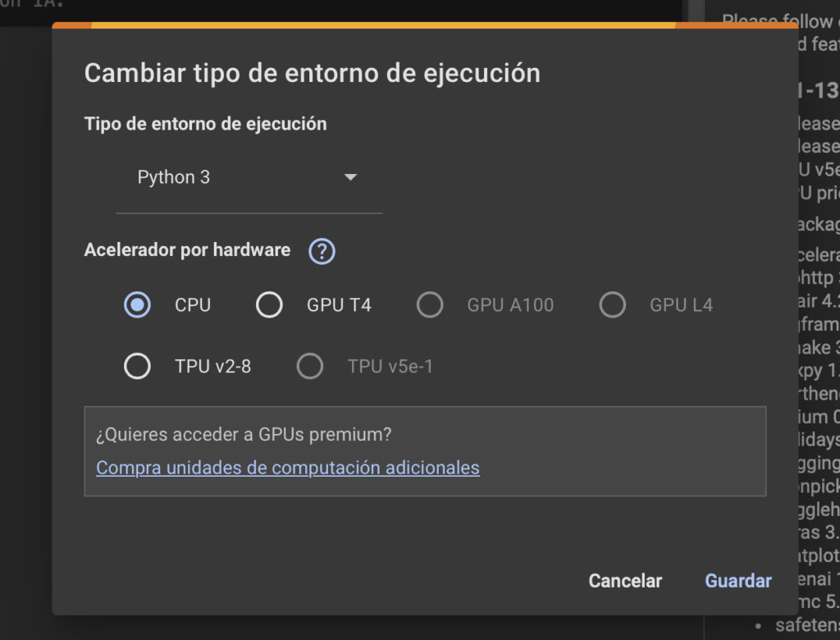The image size is (840, 640).
Task: Open the hardware accelerator help icon
Action: pos(322,251)
